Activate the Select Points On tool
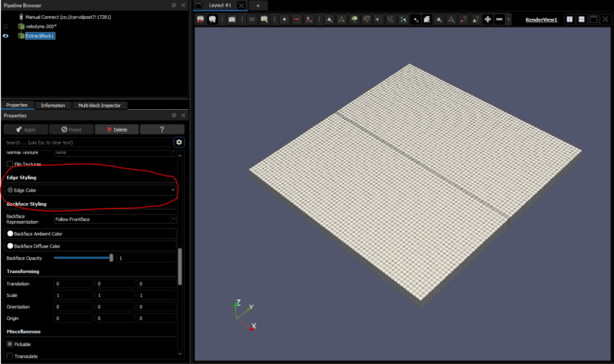The image size is (614, 364). click(x=342, y=19)
